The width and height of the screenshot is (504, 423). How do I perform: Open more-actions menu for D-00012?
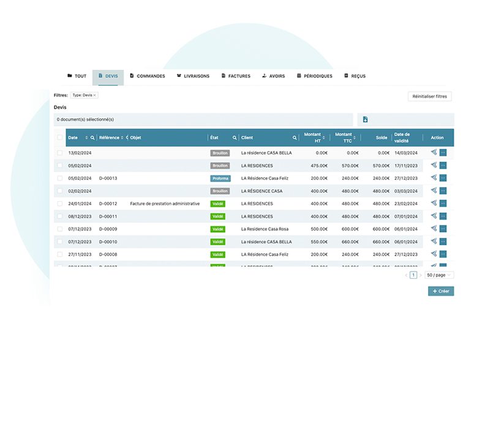point(443,204)
